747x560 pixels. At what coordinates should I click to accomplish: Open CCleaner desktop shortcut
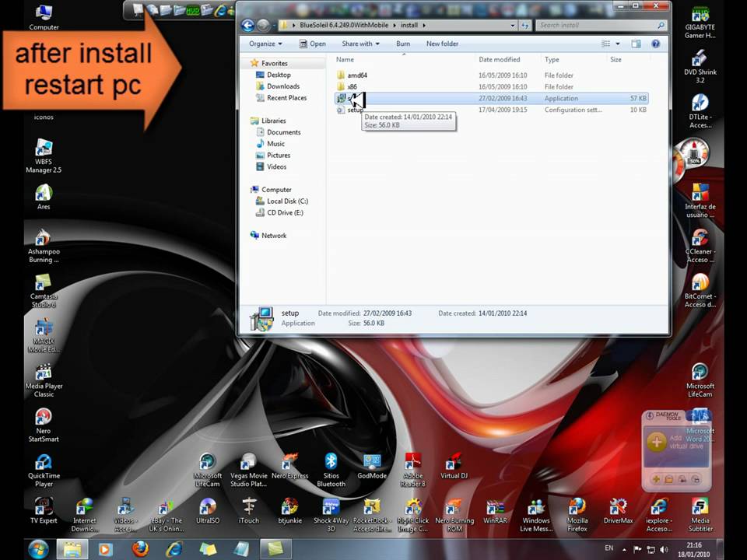click(700, 246)
